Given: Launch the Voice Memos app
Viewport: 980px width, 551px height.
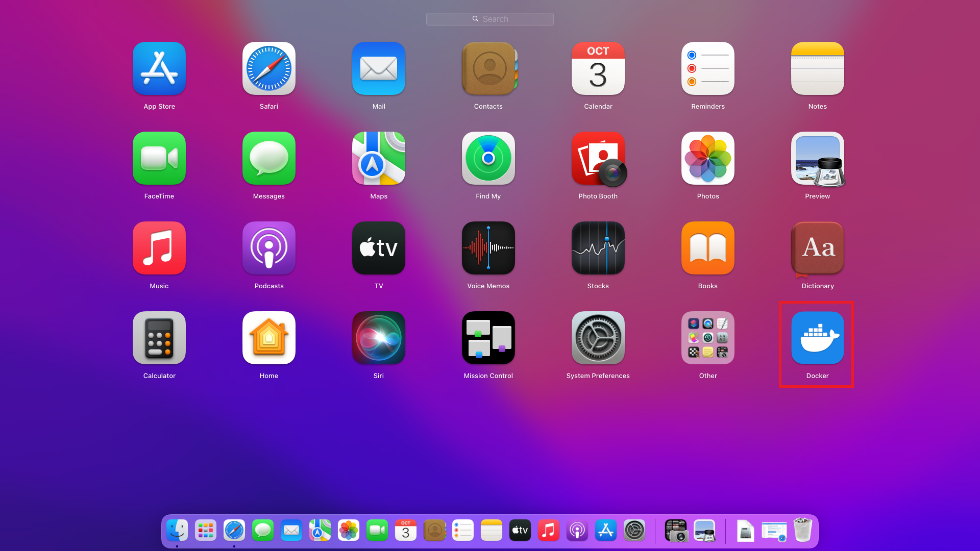Looking at the screenshot, I should [x=488, y=248].
